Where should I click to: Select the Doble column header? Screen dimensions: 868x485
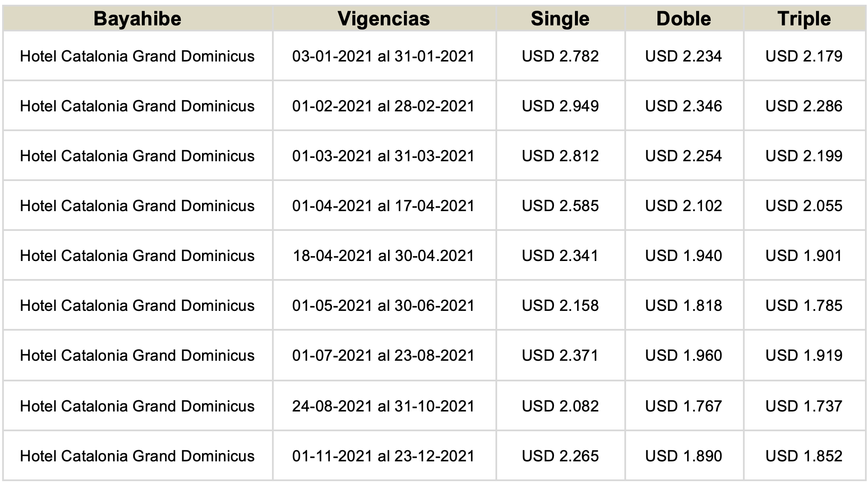684,19
